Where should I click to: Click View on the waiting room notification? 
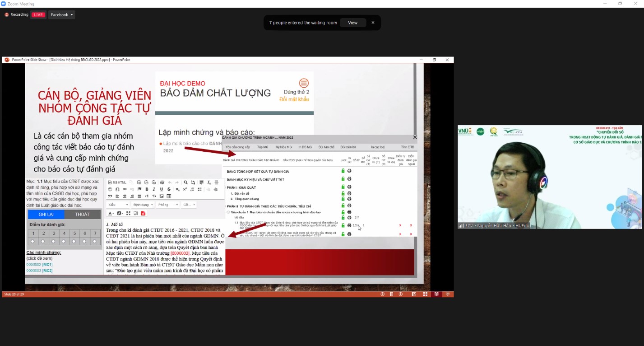pos(352,23)
